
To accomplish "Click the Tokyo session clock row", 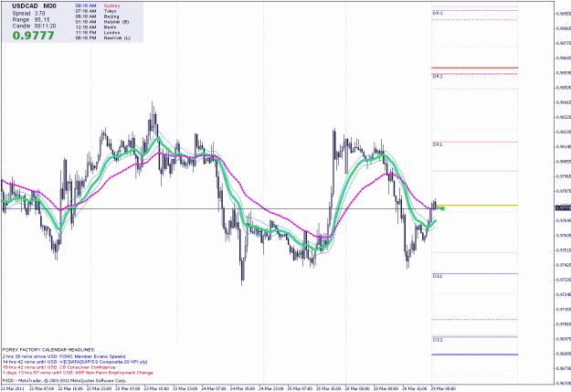I will pyautogui.click(x=95, y=11).
